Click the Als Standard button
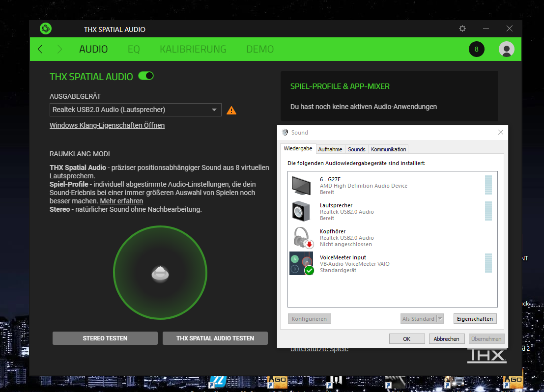The width and height of the screenshot is (544, 392). point(418,318)
